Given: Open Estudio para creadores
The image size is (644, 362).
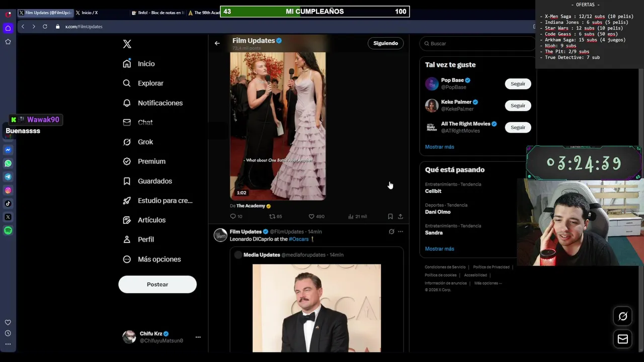Looking at the screenshot, I should point(157,201).
